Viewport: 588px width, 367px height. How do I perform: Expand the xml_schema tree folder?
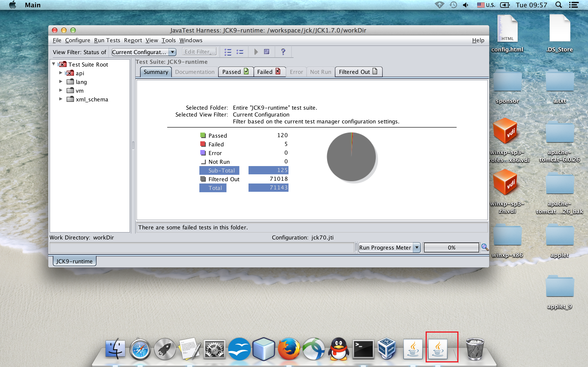pos(61,99)
